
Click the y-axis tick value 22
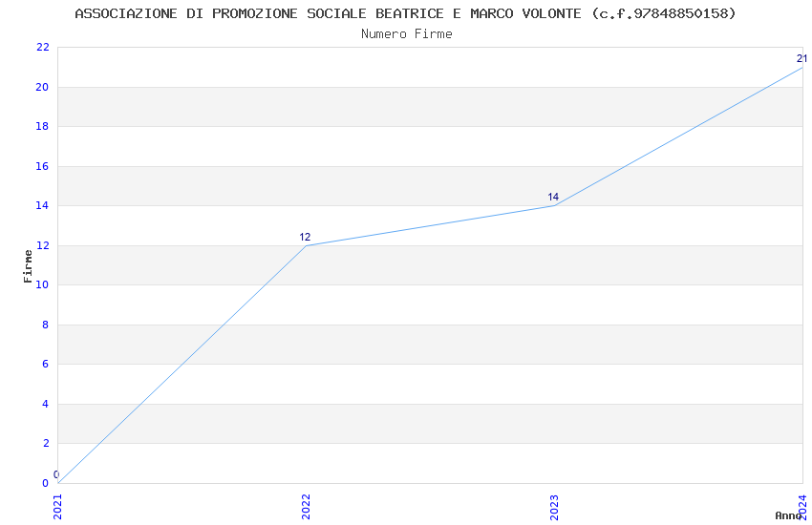tap(42, 47)
